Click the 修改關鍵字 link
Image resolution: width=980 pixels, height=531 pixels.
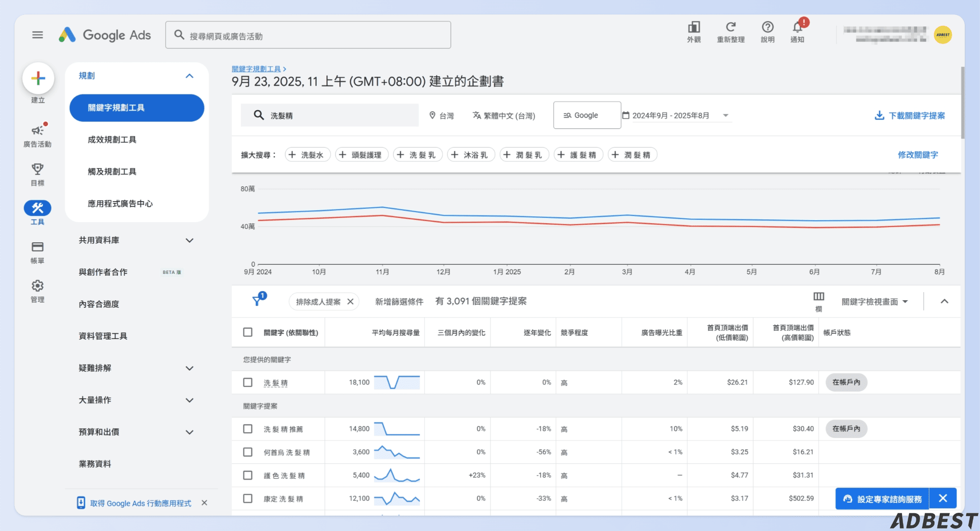coord(917,155)
